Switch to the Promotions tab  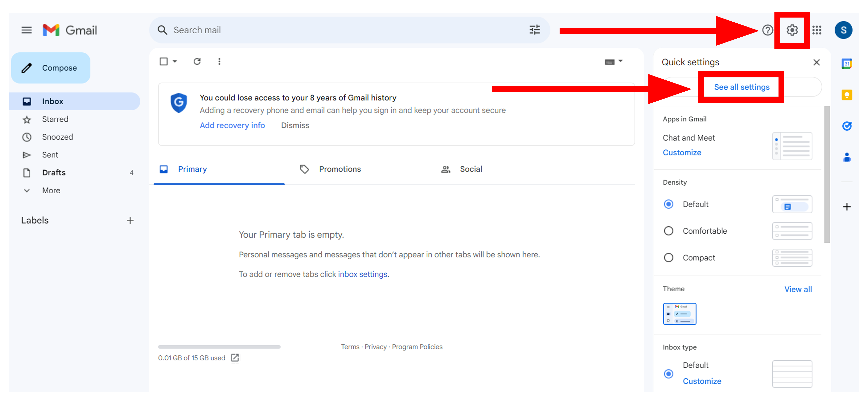340,169
